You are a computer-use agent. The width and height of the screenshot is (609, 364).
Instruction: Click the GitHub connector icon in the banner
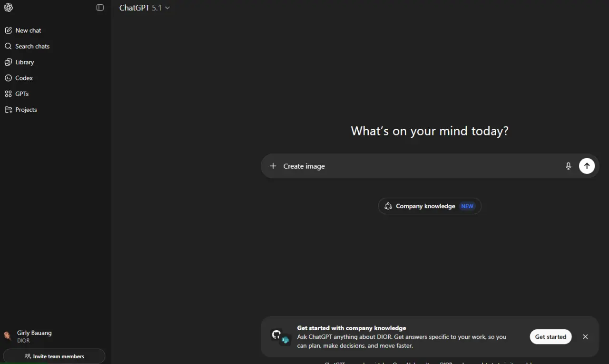[276, 335]
